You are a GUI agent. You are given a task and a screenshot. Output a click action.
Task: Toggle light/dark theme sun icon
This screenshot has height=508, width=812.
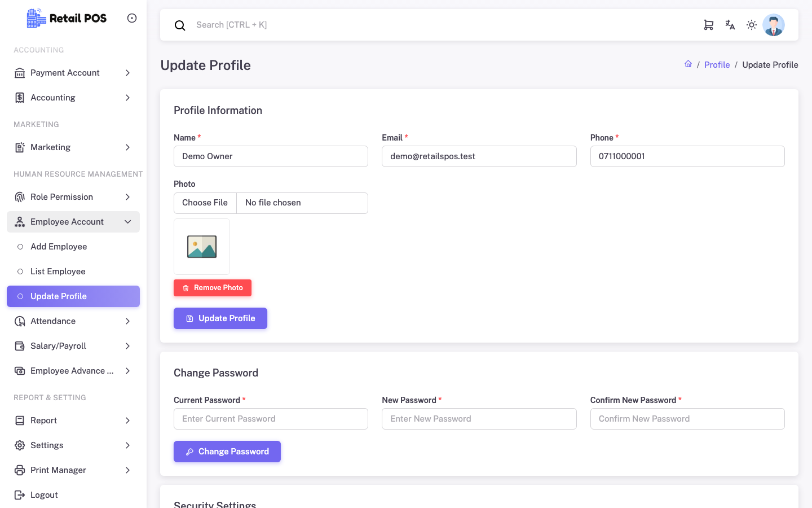point(752,25)
